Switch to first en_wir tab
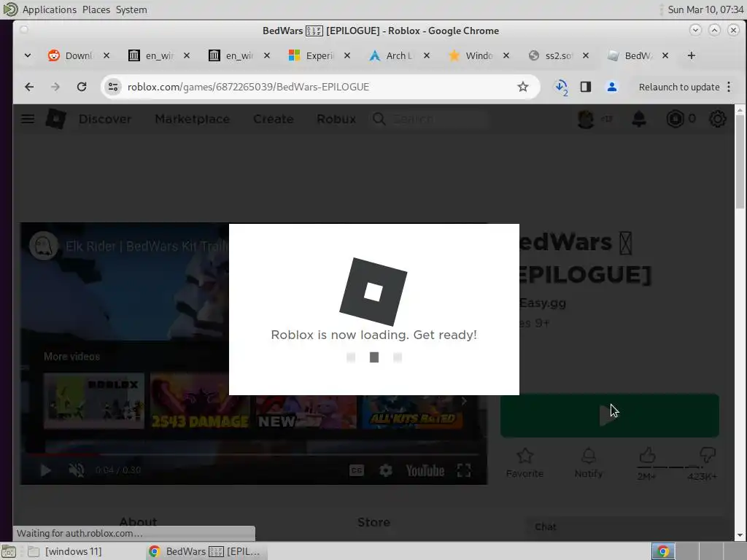The width and height of the screenshot is (747, 560). (x=152, y=55)
